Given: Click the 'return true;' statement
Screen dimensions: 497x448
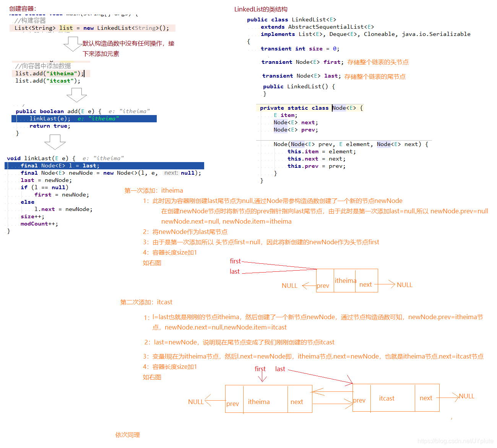Looking at the screenshot, I should [50, 126].
